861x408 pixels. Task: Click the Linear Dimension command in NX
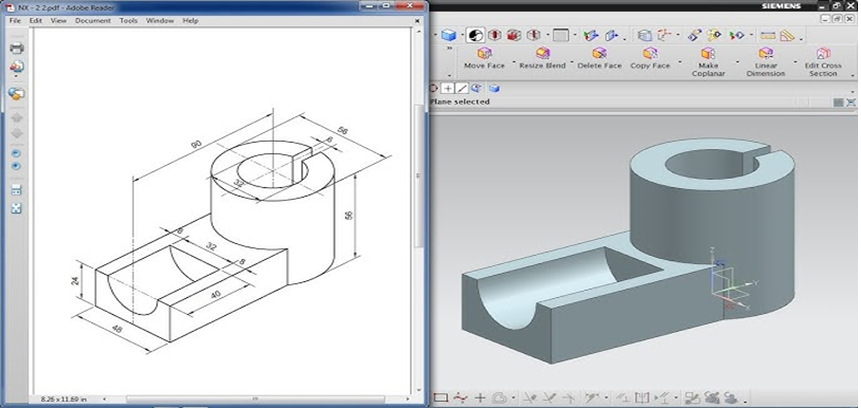765,62
